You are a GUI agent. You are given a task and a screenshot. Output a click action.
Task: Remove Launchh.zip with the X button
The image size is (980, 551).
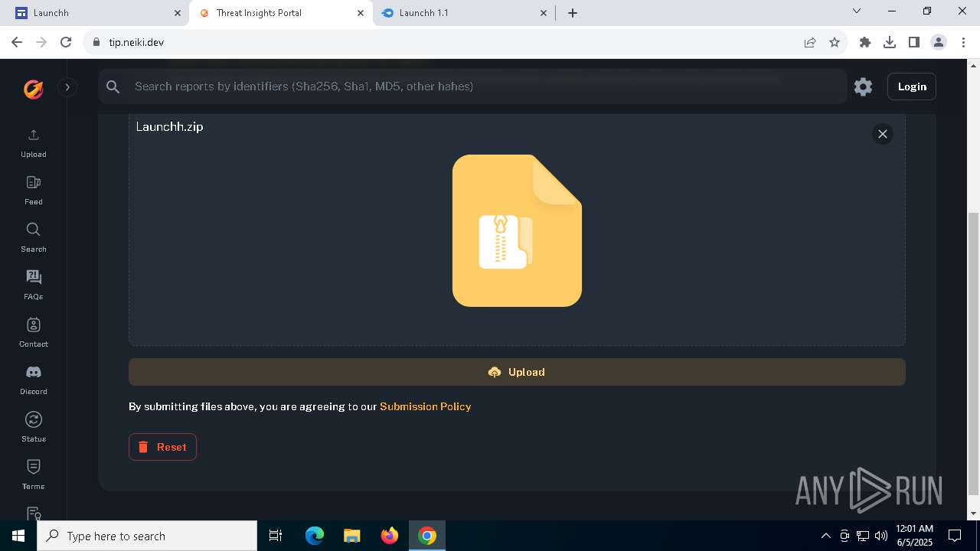[882, 134]
